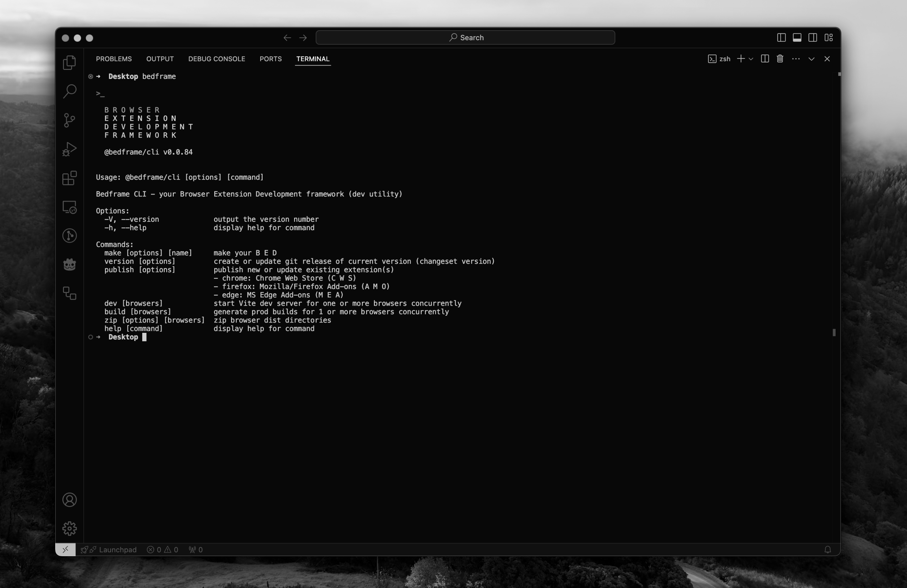The image size is (907, 588).
Task: Click the 'build [browsers]' command row
Action: (x=277, y=312)
